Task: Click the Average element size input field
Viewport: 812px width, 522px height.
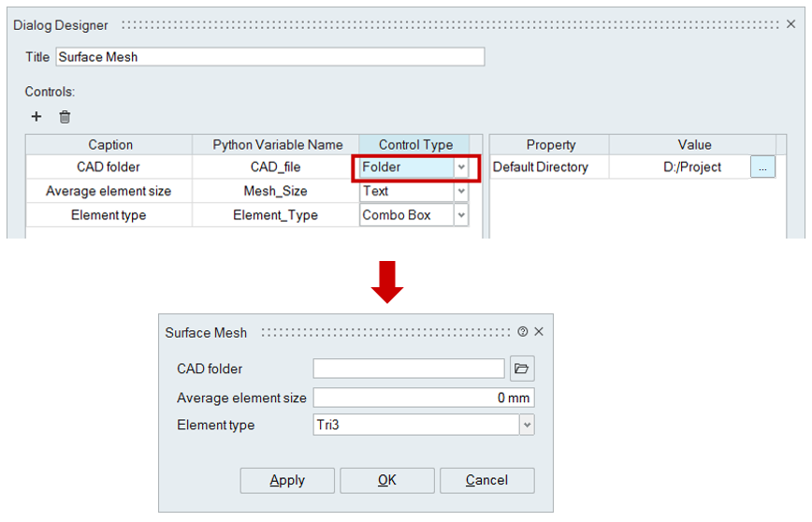Action: tap(423, 398)
